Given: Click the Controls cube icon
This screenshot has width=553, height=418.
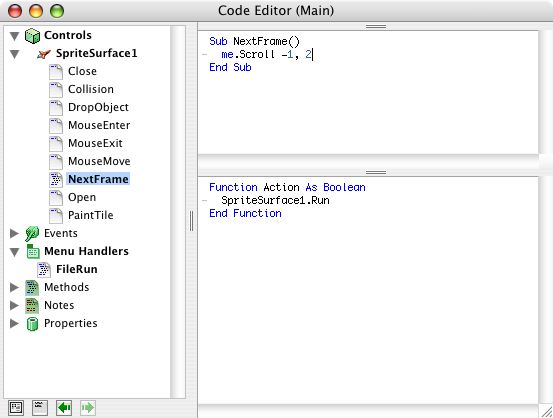Looking at the screenshot, I should 32,36.
